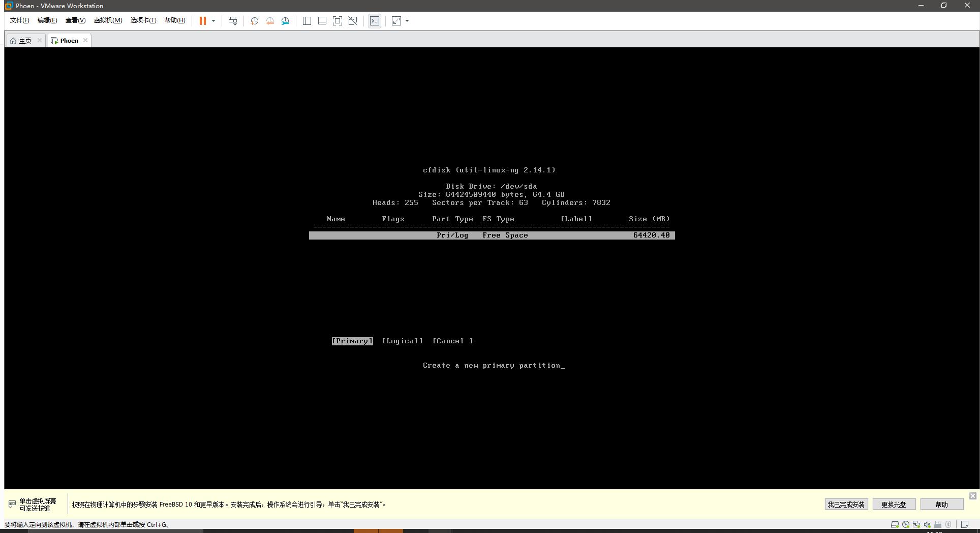Open the snapshot manager
Viewport: 980px width, 533px height.
285,21
